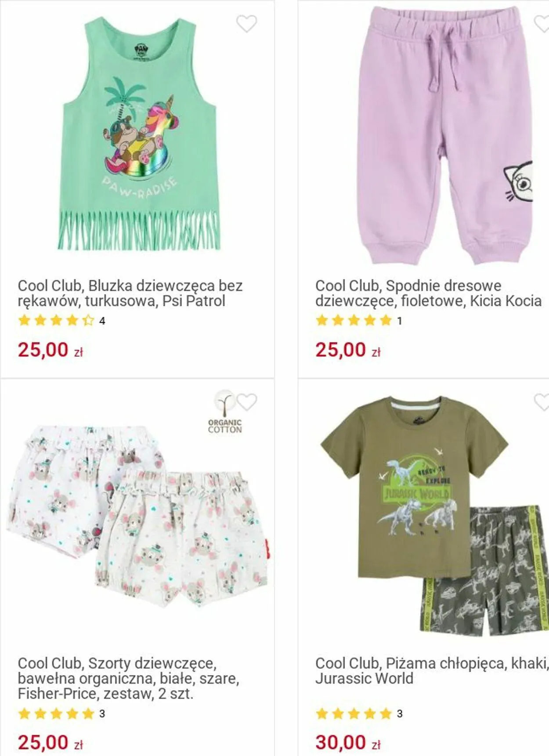Click the 30,00 zł pajama price
Image resolution: width=549 pixels, height=756 pixels.
[348, 742]
